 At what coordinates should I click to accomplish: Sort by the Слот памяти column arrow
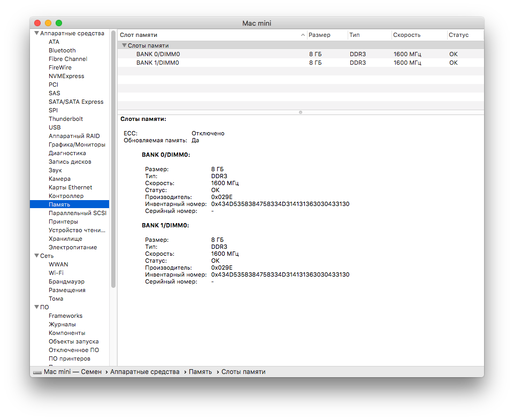(303, 35)
